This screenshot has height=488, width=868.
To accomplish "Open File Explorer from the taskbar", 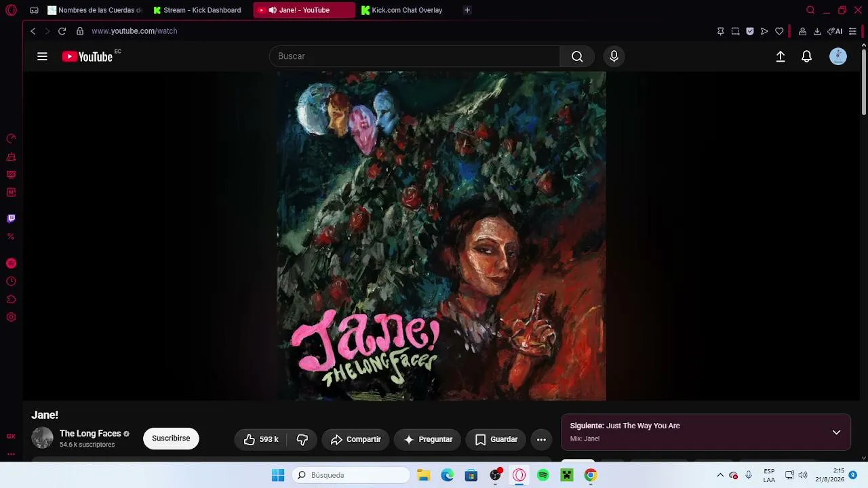I will tap(423, 475).
